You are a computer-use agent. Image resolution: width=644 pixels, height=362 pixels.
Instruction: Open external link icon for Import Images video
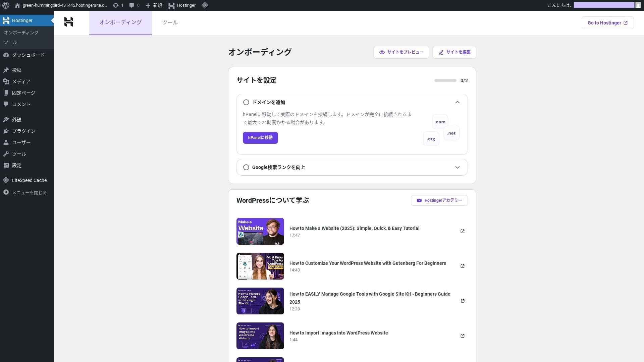pyautogui.click(x=463, y=336)
